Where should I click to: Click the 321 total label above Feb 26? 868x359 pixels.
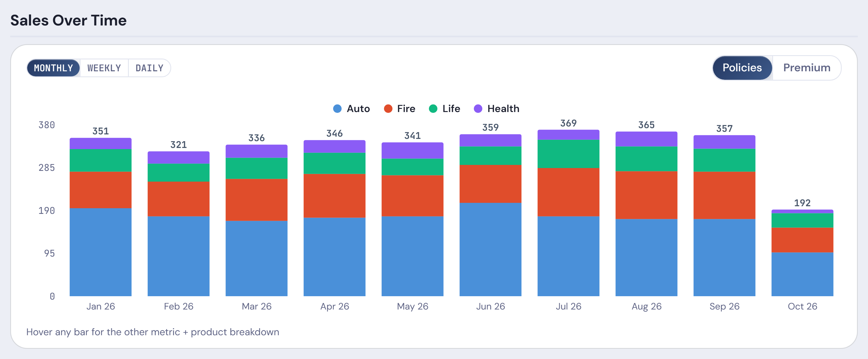(178, 145)
